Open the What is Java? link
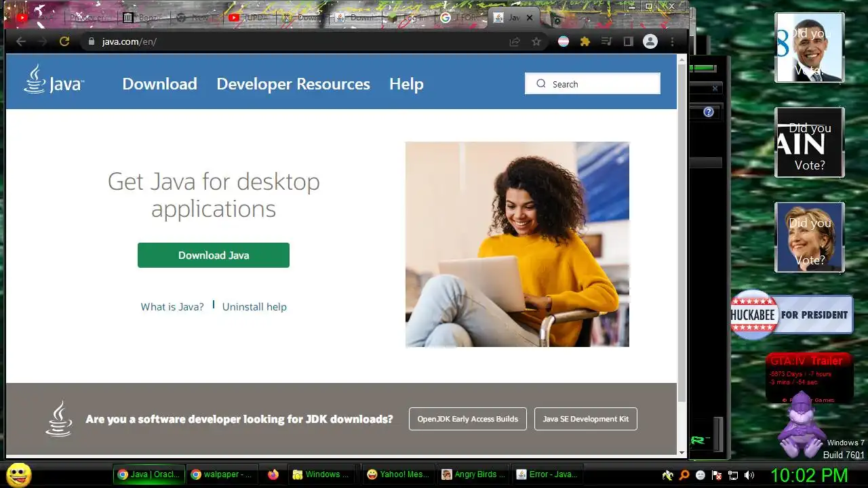This screenshot has width=868, height=488. [172, 306]
